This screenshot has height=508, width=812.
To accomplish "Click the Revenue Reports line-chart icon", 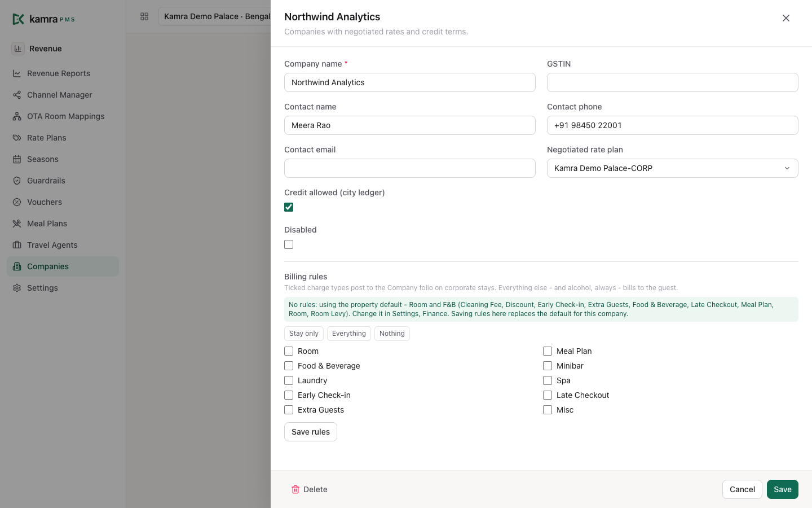I will click(x=17, y=73).
